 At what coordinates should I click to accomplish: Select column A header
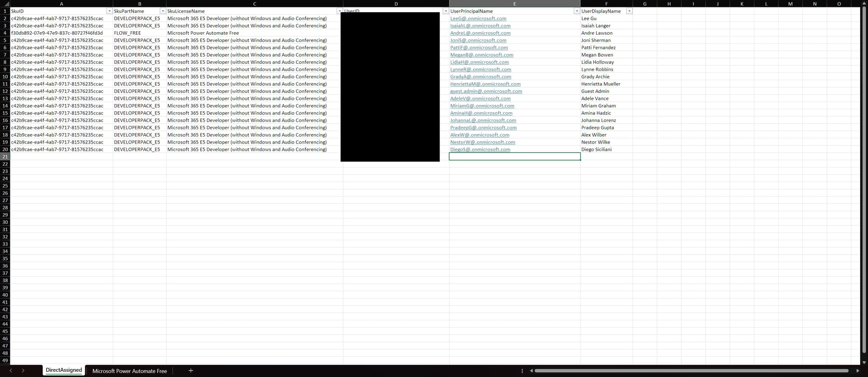point(61,3)
